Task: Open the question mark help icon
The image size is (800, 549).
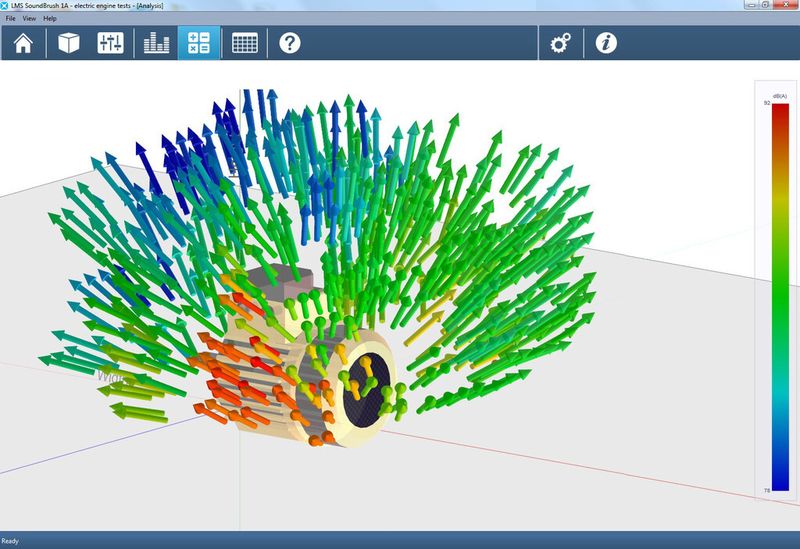Action: [x=289, y=43]
